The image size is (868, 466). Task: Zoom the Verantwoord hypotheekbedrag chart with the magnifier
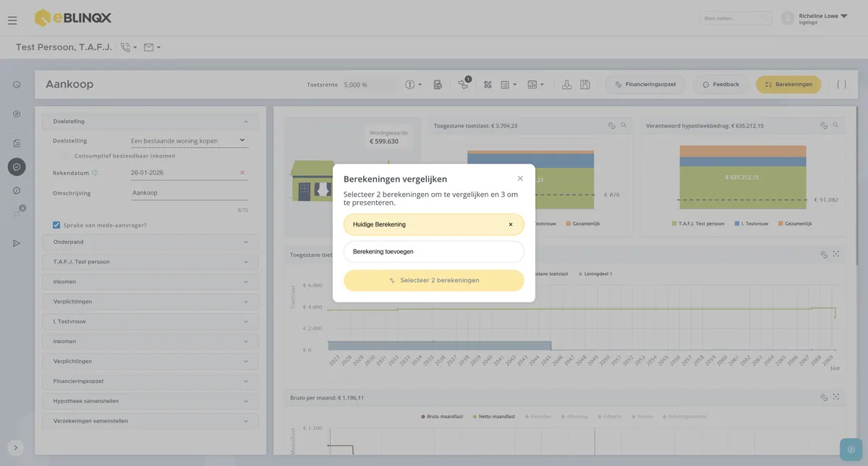coord(835,125)
